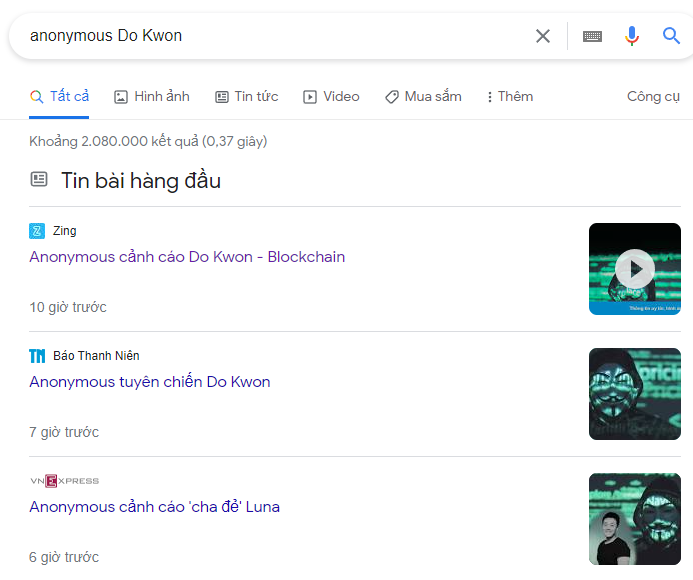Open 'Anonymous cảnh cáo Do Kwon - Blockchain' article

point(187,257)
